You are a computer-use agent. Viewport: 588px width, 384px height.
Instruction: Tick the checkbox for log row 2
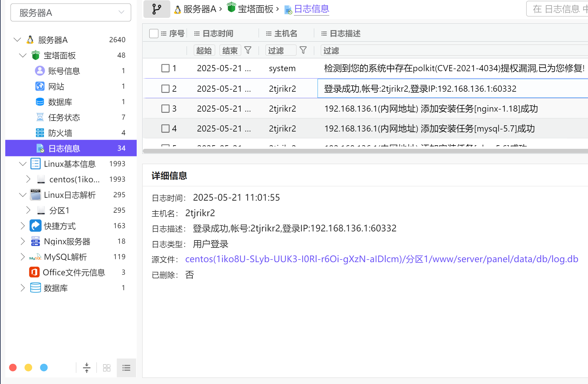pos(165,88)
